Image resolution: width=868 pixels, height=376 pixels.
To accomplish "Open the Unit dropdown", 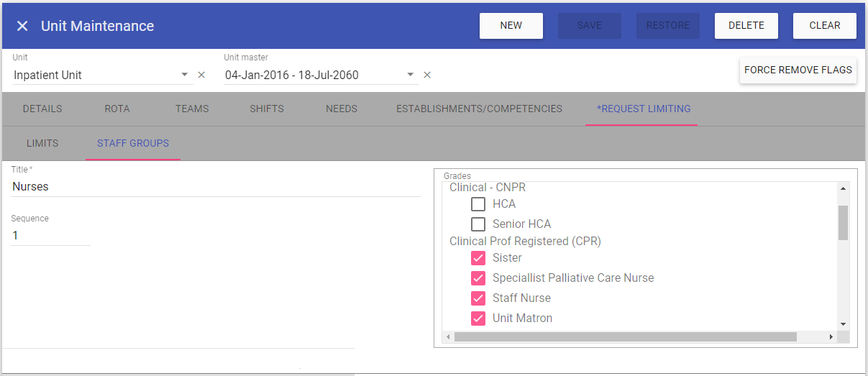I will [184, 75].
